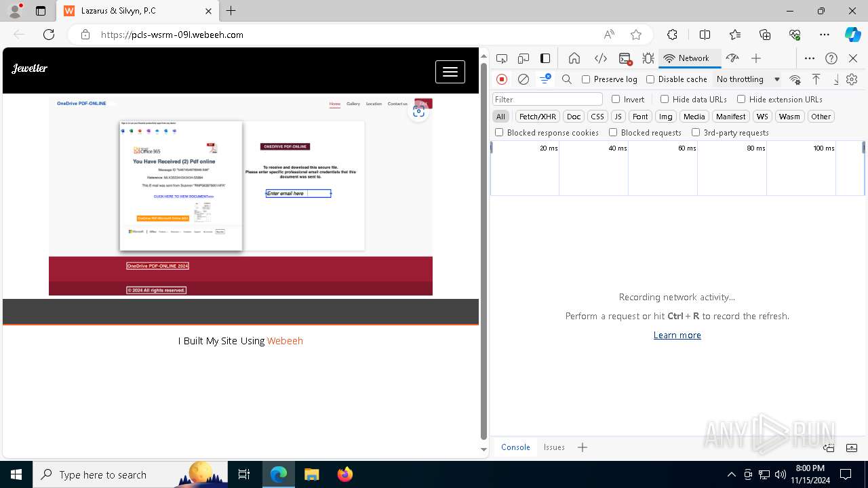The image size is (868, 488).
Task: Open DevTools help
Action: 831,58
